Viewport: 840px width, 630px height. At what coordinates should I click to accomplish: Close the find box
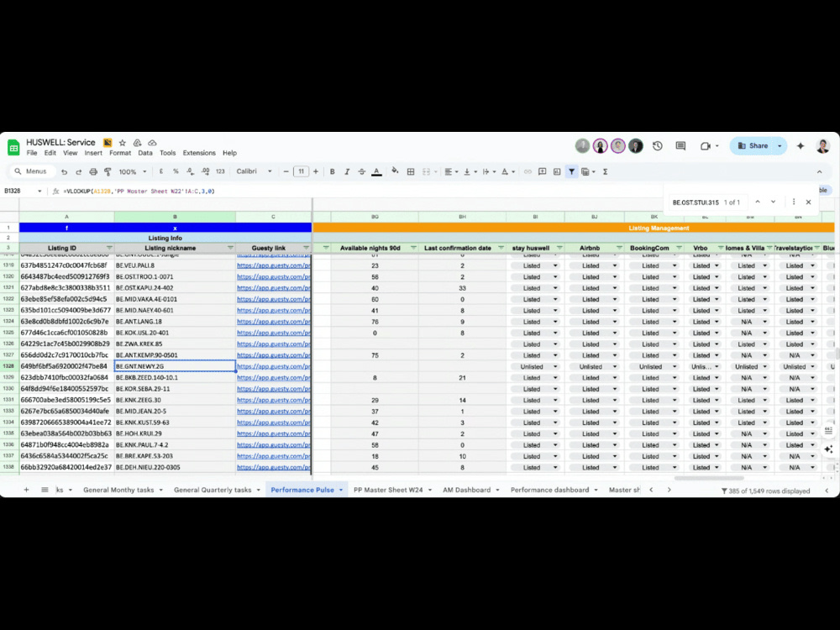point(808,202)
